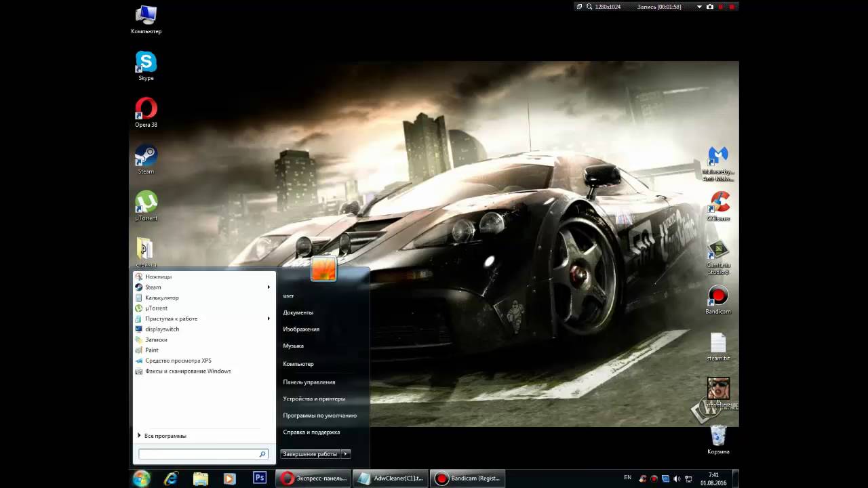The image size is (868, 488).
Task: Click Завершение работы shutdown button
Action: coord(311,454)
